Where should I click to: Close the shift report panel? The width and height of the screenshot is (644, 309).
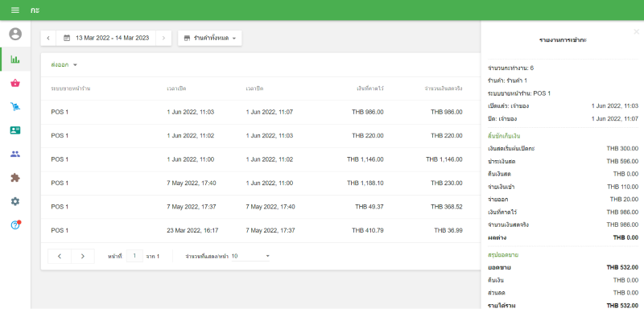click(636, 31)
